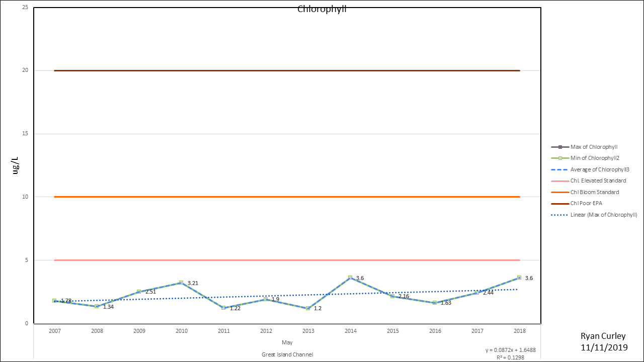Select the May category label below the years

[x=287, y=342]
